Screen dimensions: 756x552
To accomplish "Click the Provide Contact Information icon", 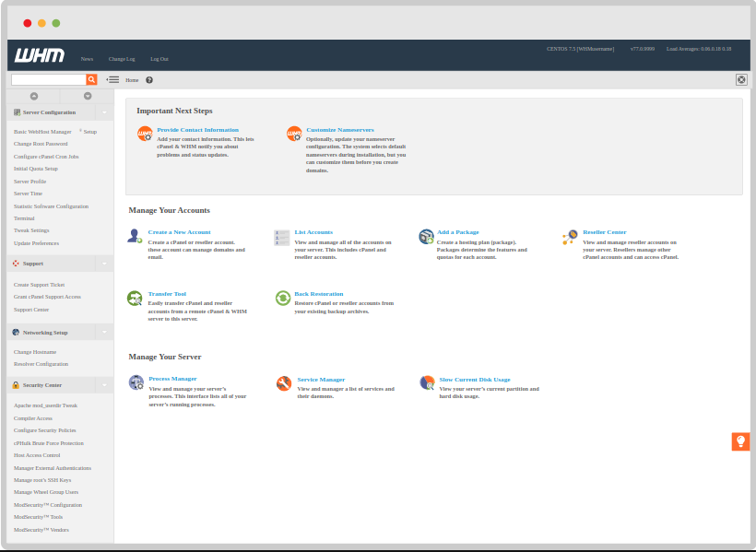I will tap(145, 134).
